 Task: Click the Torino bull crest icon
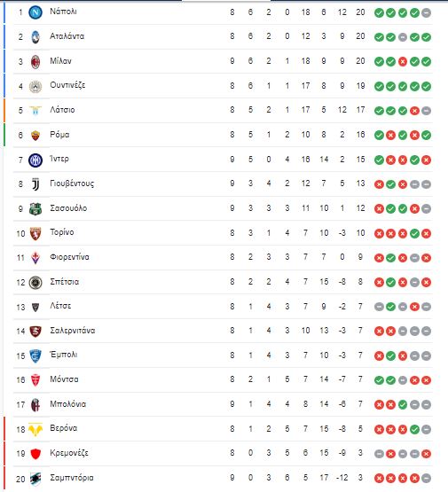coord(35,233)
